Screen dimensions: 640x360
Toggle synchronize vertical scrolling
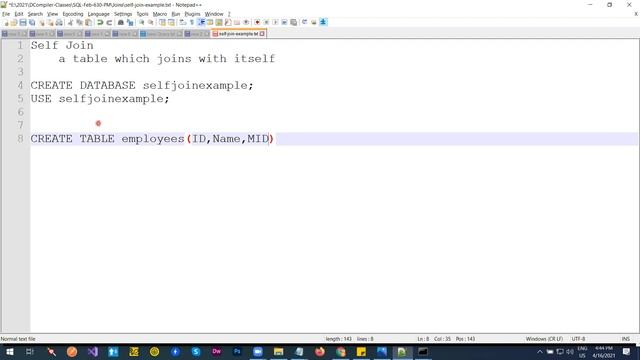pos(162,22)
